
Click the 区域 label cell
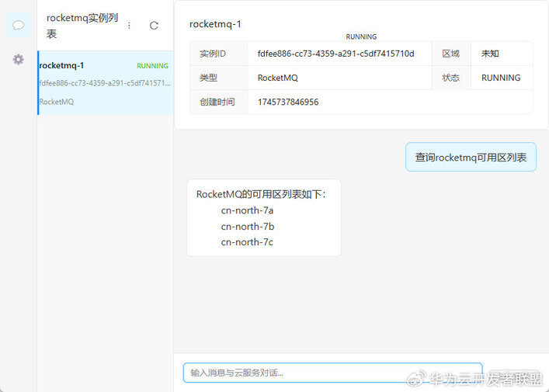[451, 54]
